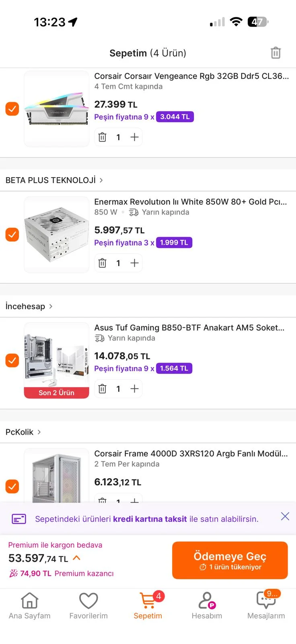Open PcKolik seller page
This screenshot has height=644, width=296.
(x=23, y=432)
